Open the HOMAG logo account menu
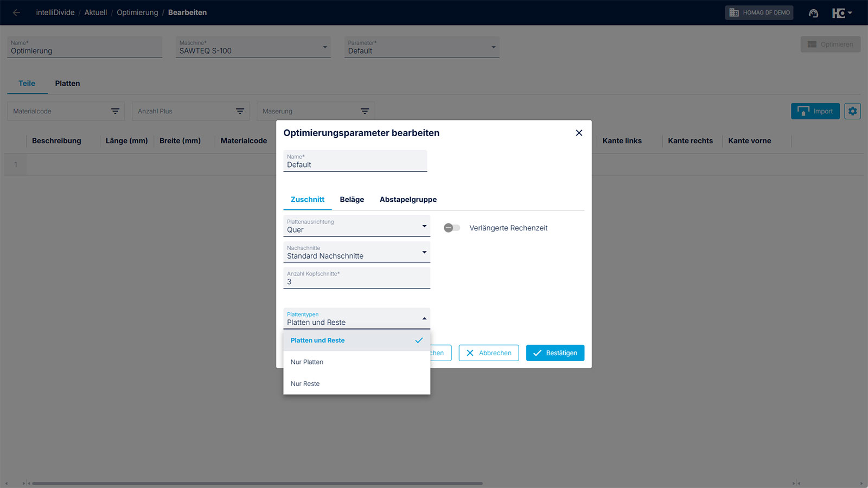The width and height of the screenshot is (868, 488). pyautogui.click(x=841, y=13)
